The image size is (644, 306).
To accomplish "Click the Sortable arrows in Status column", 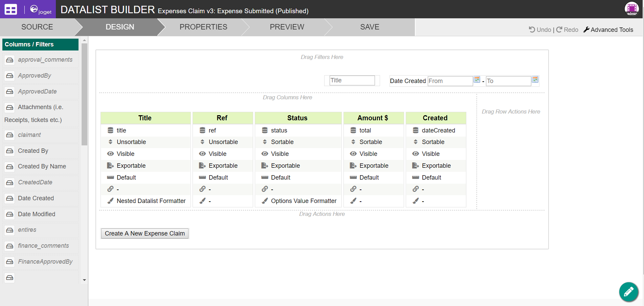I will 265,142.
